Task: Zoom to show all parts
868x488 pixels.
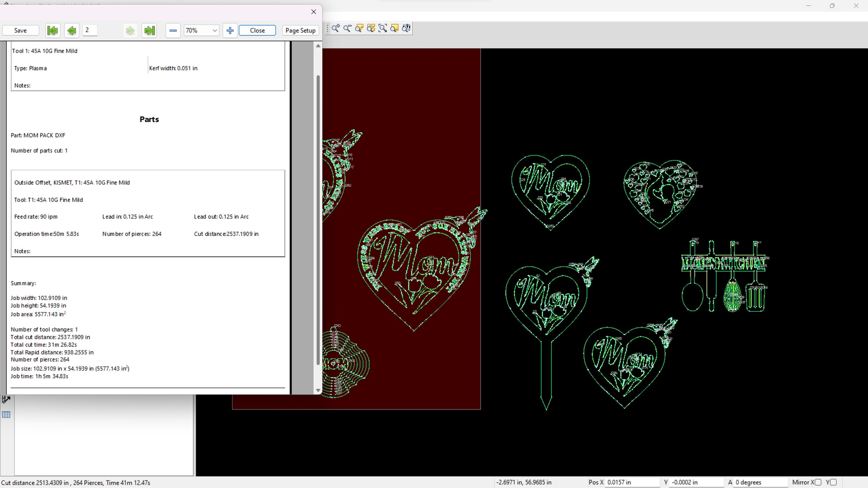Action: click(371, 28)
